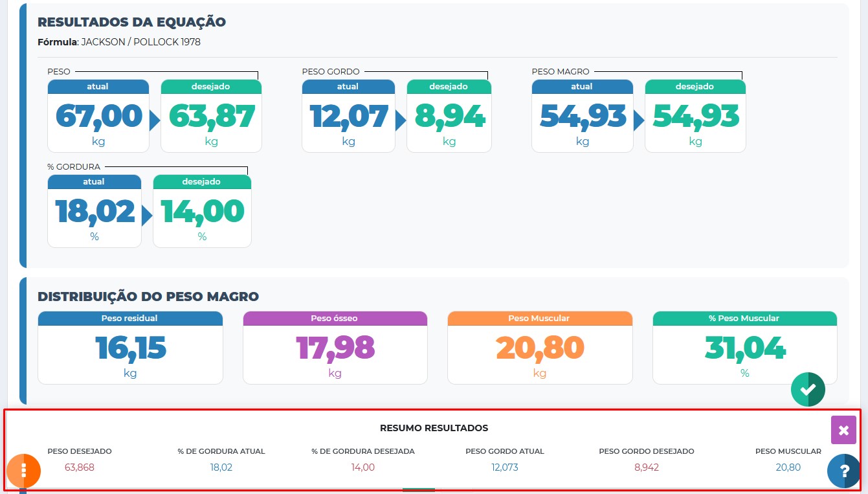Click the green checkmark confirm button
Screen dimensions: 868x494
coord(807,390)
